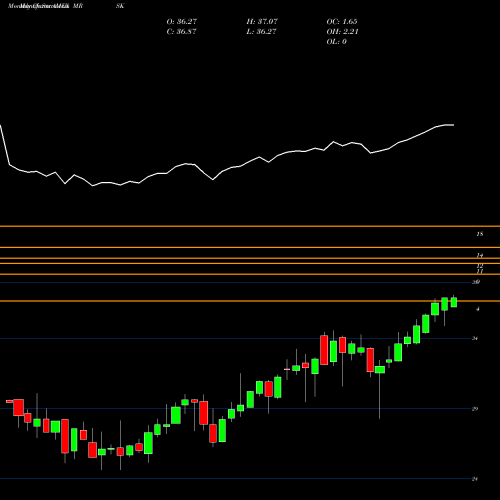Click the high price value H: 37.07

pyautogui.click(x=262, y=22)
